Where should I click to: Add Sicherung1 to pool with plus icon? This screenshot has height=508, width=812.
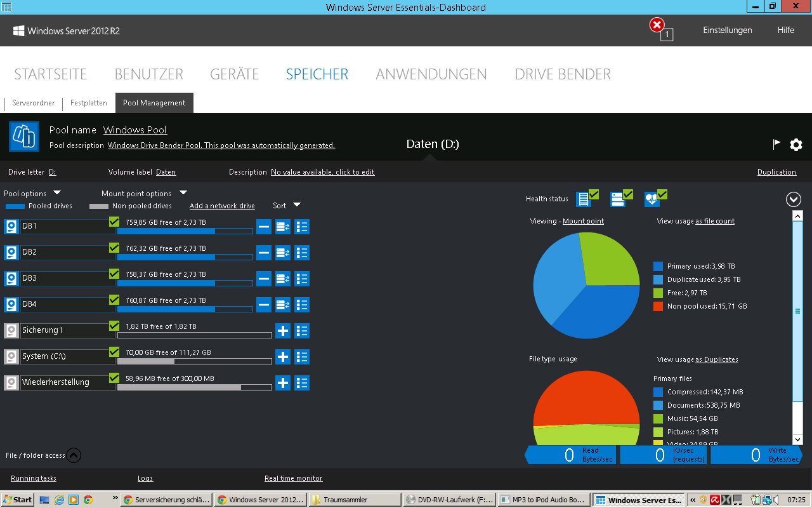pos(283,331)
